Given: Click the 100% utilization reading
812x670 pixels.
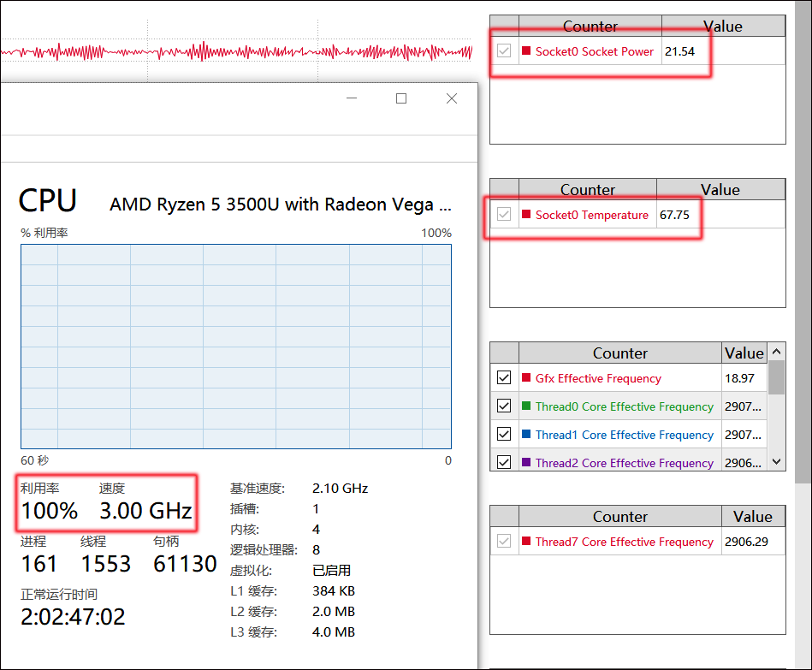Looking at the screenshot, I should 49,511.
